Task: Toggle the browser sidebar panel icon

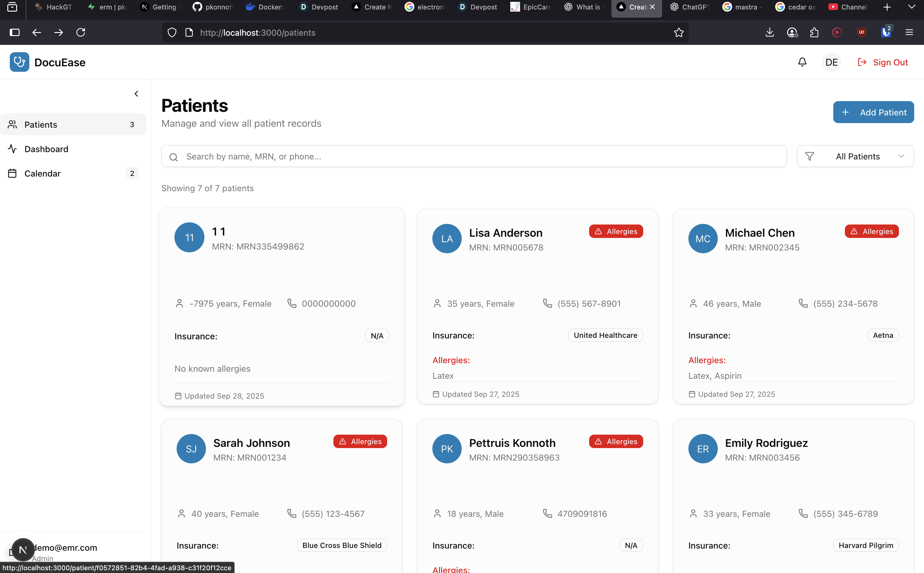Action: pyautogui.click(x=14, y=33)
